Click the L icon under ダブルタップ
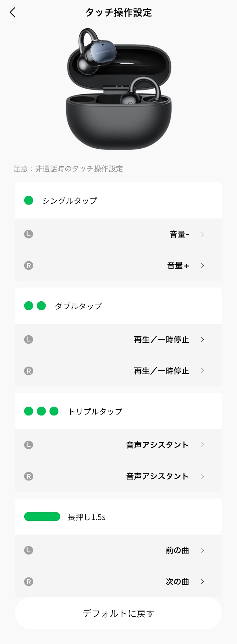 coord(29,339)
